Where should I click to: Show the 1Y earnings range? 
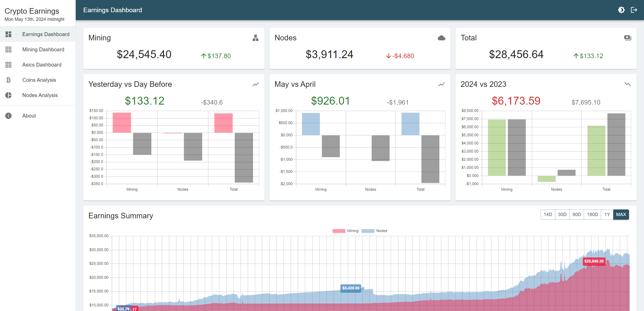[607, 215]
